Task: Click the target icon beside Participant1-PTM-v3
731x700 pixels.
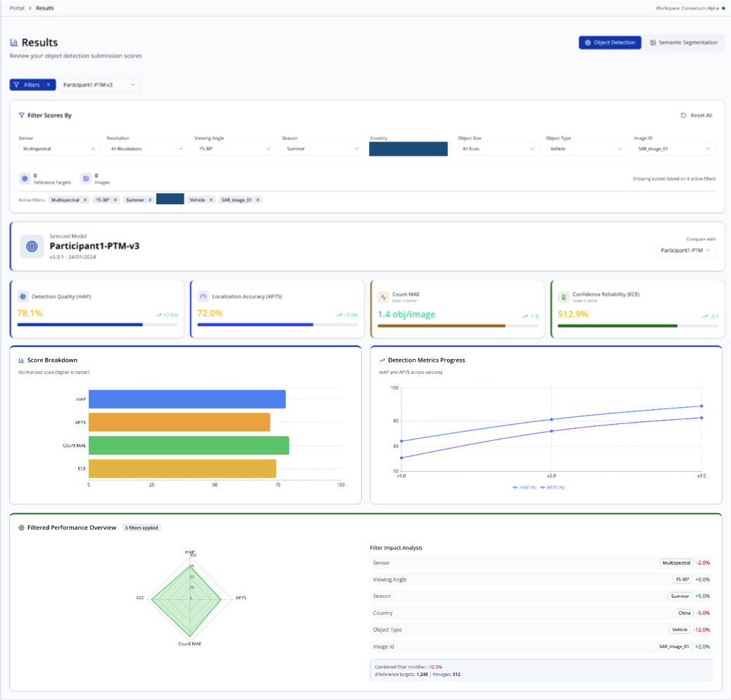Action: pos(32,246)
